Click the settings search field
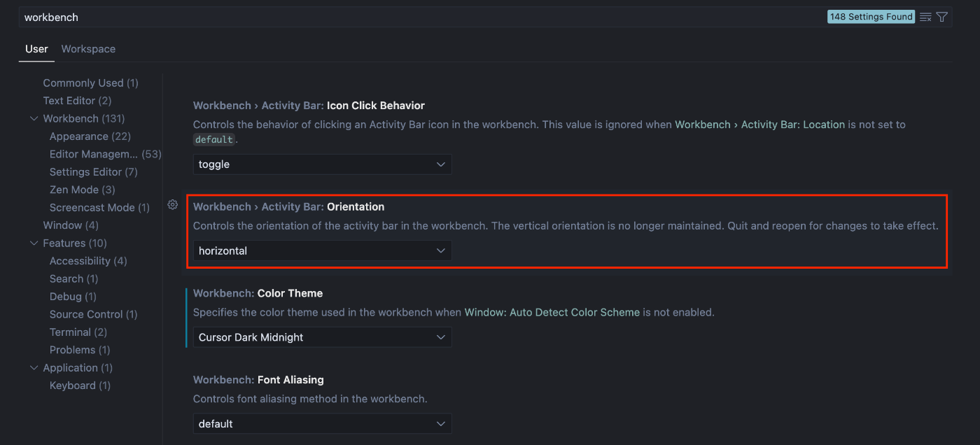 pos(420,17)
